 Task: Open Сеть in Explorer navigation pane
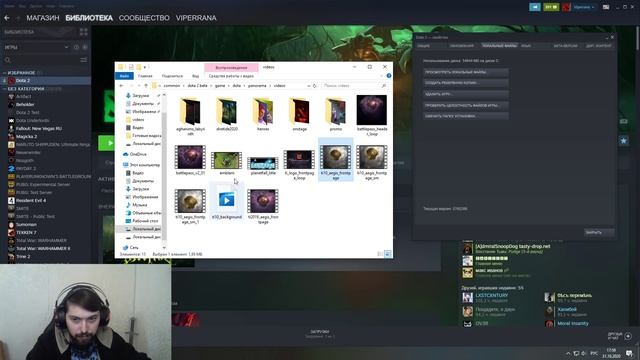[131, 247]
